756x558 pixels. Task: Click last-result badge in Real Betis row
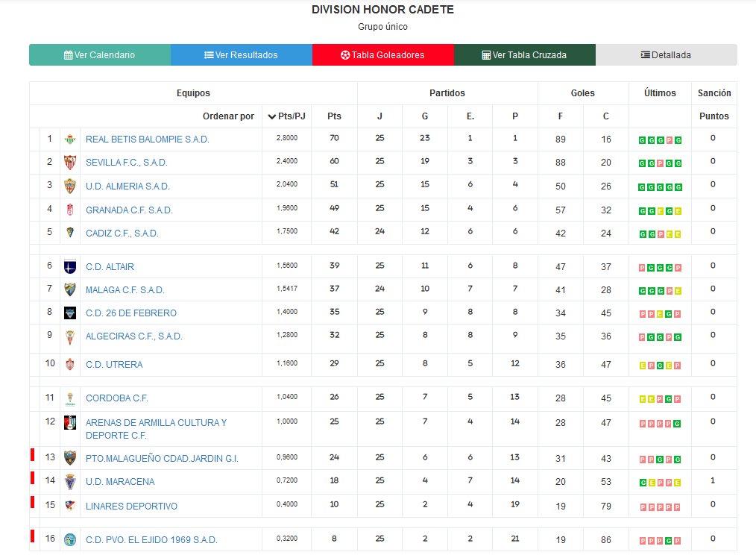[x=678, y=140]
